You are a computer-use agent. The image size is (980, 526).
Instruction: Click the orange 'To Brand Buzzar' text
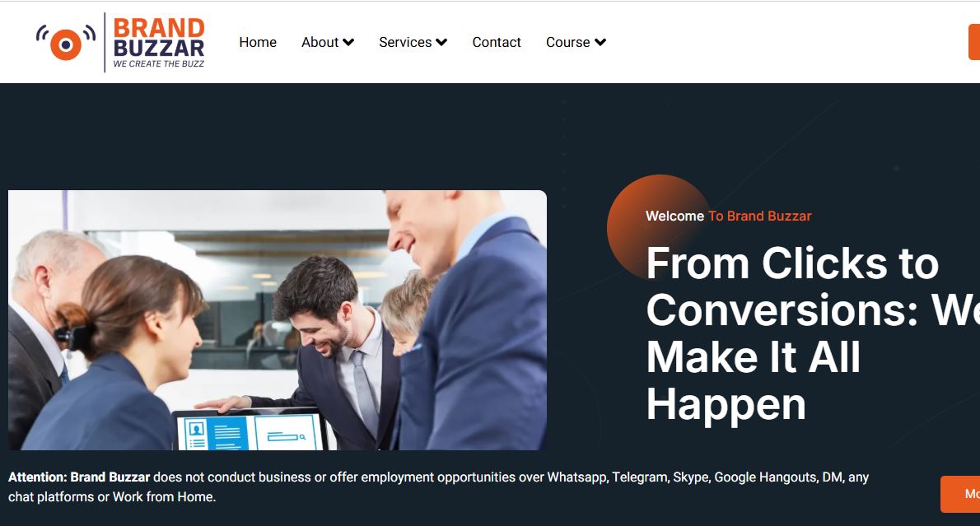click(x=759, y=216)
